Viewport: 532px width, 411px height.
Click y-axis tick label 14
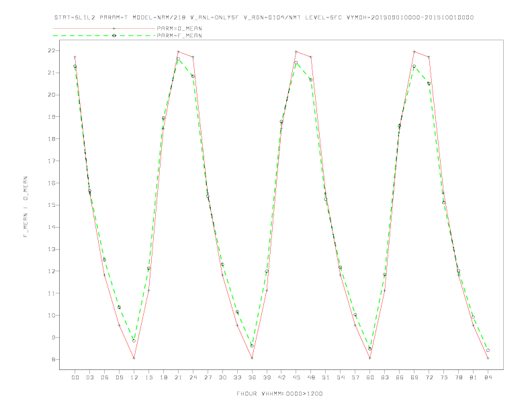pos(52,227)
